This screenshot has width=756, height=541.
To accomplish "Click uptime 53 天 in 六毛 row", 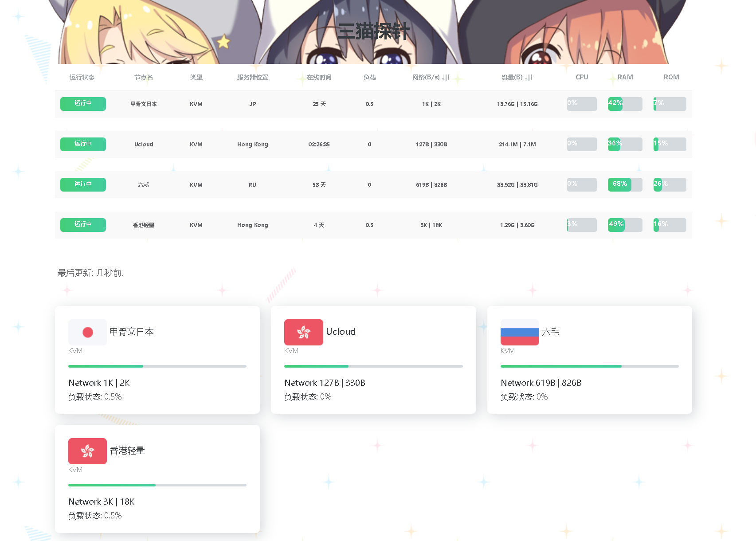I will pyautogui.click(x=319, y=185).
